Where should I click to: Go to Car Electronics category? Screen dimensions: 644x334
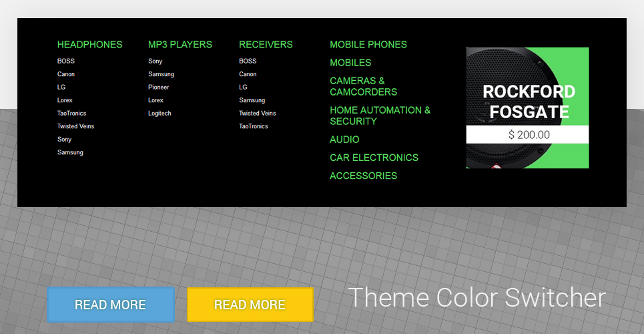click(374, 158)
